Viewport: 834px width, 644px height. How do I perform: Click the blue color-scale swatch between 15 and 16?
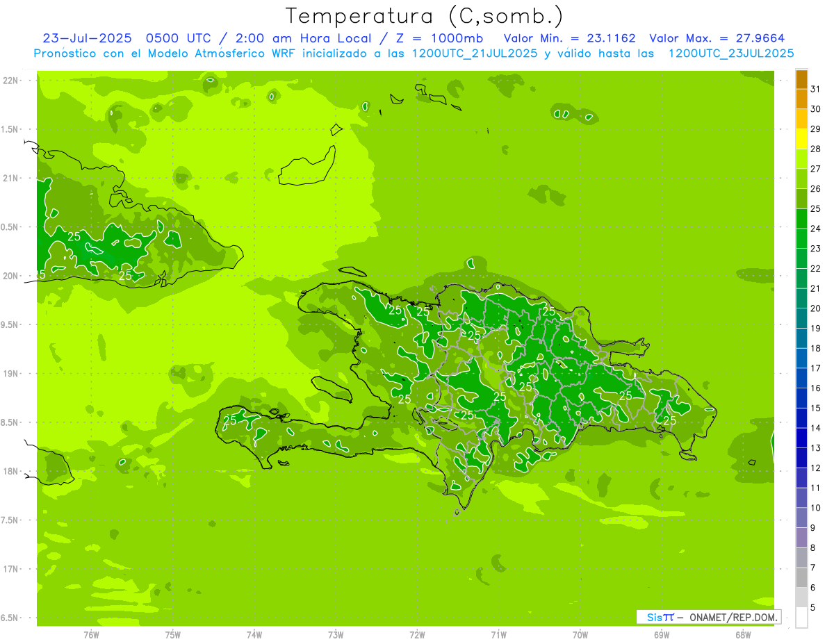pos(802,398)
